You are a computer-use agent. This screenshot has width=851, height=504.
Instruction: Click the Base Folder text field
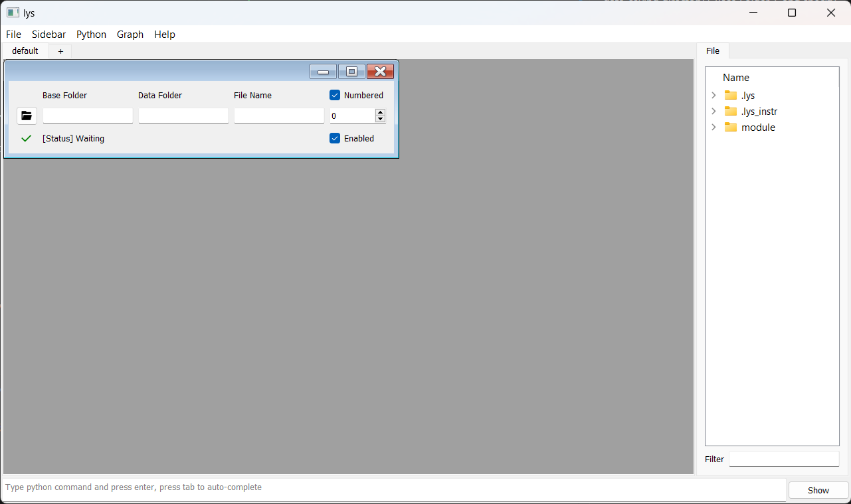(x=88, y=116)
